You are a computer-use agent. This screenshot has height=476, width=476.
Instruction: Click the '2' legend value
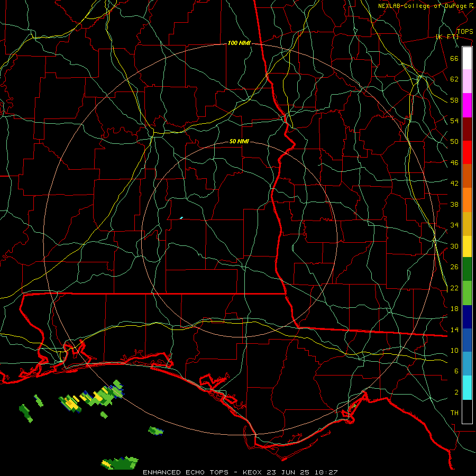pos(456,392)
